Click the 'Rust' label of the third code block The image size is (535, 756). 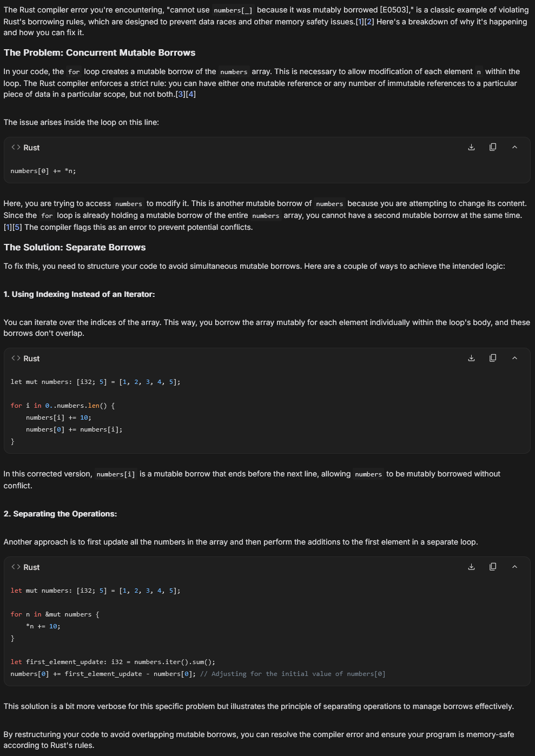[31, 567]
